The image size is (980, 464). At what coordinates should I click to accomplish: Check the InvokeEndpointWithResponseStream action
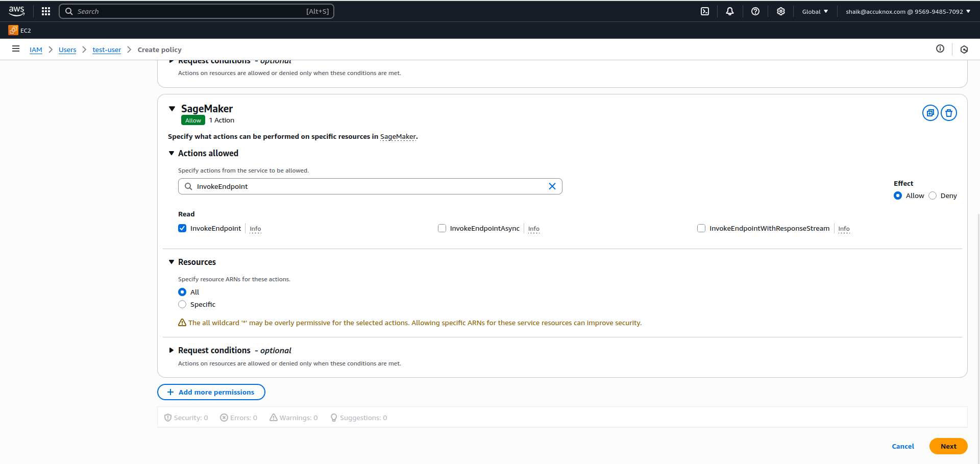(x=701, y=228)
